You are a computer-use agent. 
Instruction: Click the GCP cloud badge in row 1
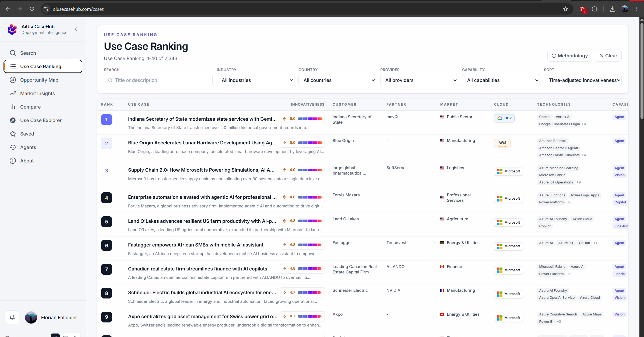pyautogui.click(x=504, y=118)
